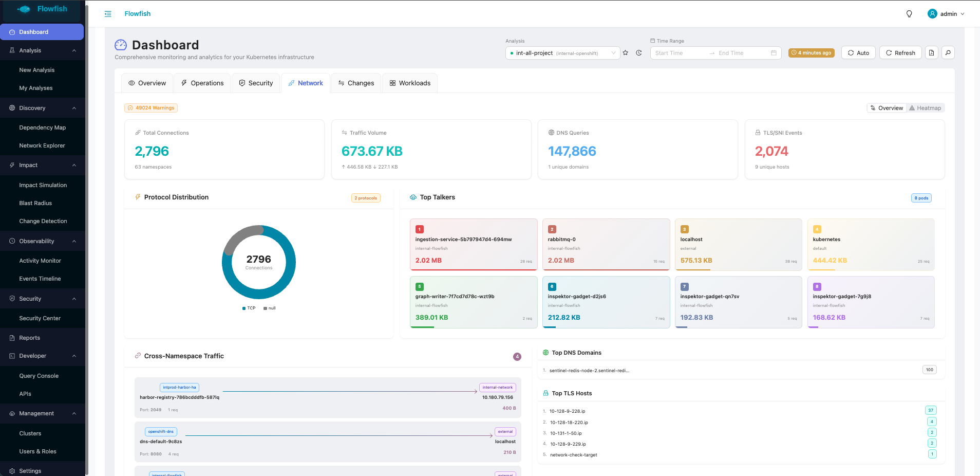Collapse the Security sidebar section
The height and width of the screenshot is (476, 980).
[43, 299]
